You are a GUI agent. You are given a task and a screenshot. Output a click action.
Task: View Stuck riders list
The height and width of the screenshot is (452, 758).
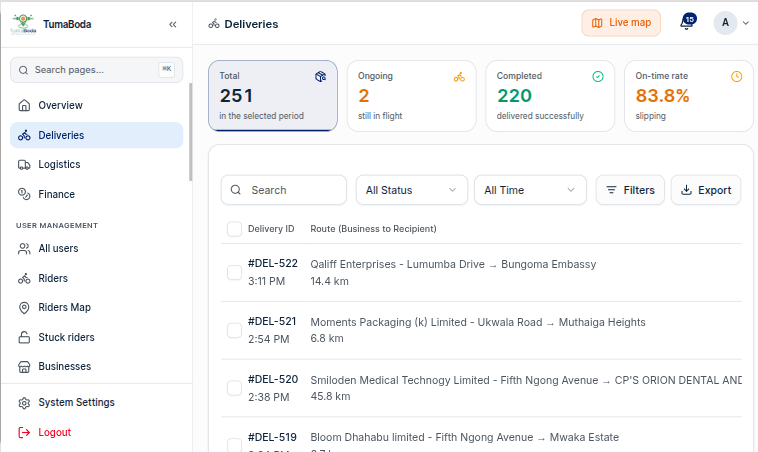click(97, 337)
